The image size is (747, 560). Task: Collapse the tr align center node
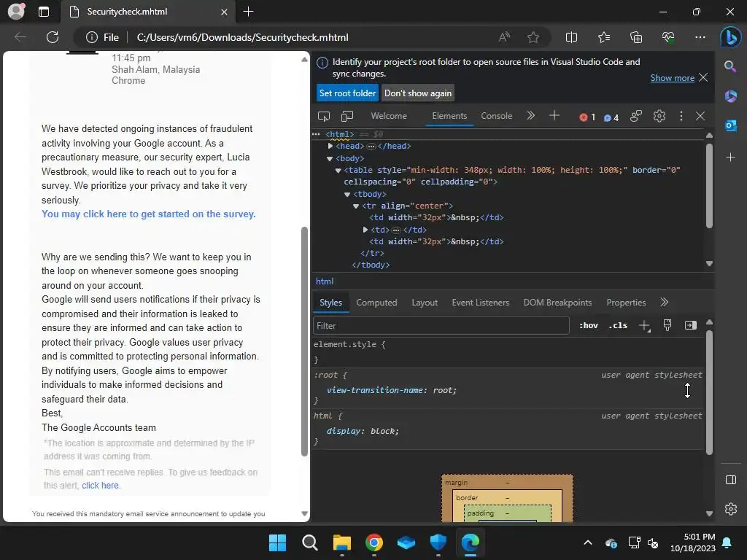(x=356, y=206)
